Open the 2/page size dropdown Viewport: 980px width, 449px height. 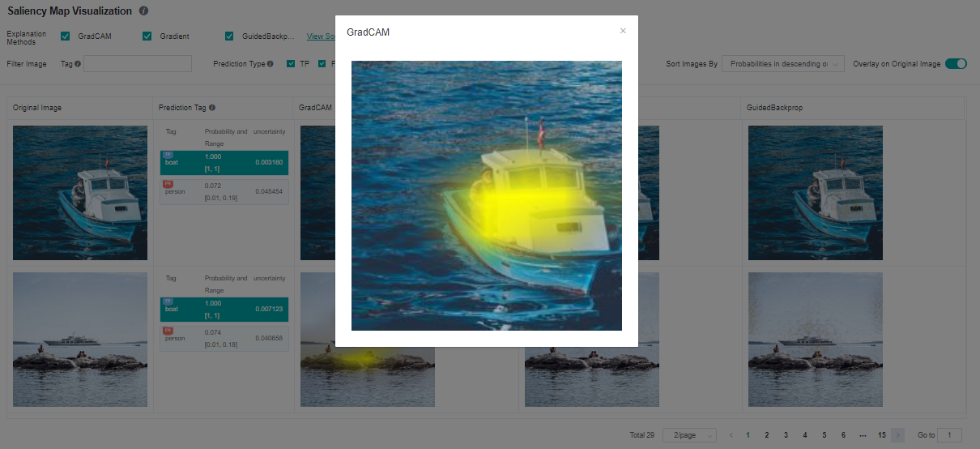pos(689,435)
